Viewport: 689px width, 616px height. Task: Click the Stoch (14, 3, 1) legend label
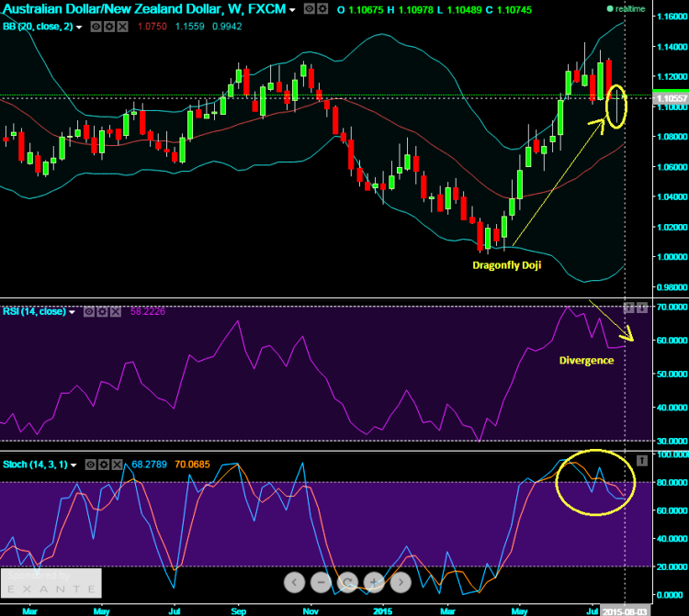(35, 465)
